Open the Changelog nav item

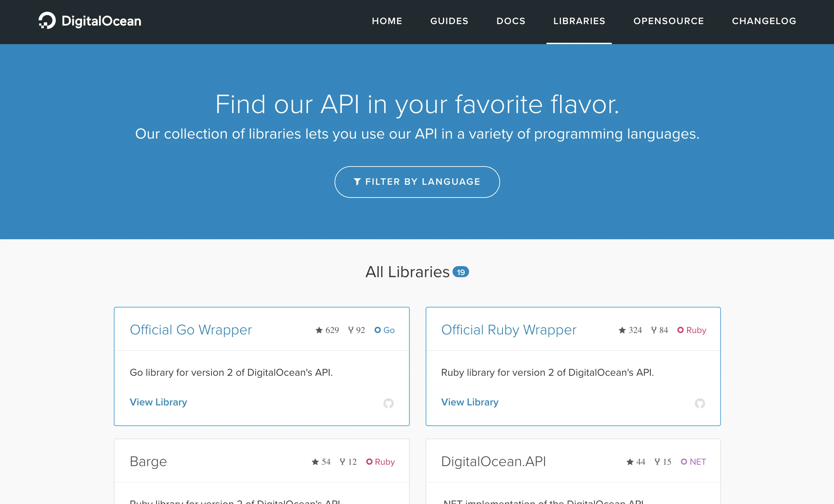pos(764,21)
